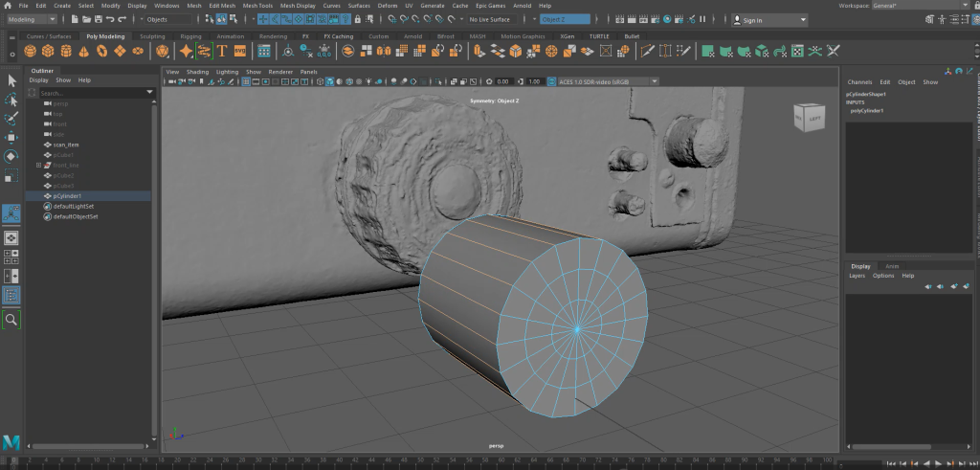Create a polygon sphere from the shelf
This screenshot has width=980, height=470.
tap(30, 51)
